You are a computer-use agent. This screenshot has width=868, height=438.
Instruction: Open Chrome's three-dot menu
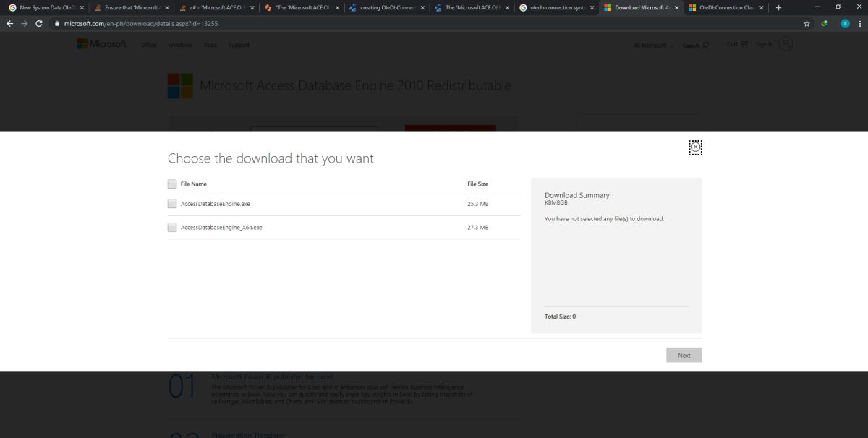click(x=859, y=23)
